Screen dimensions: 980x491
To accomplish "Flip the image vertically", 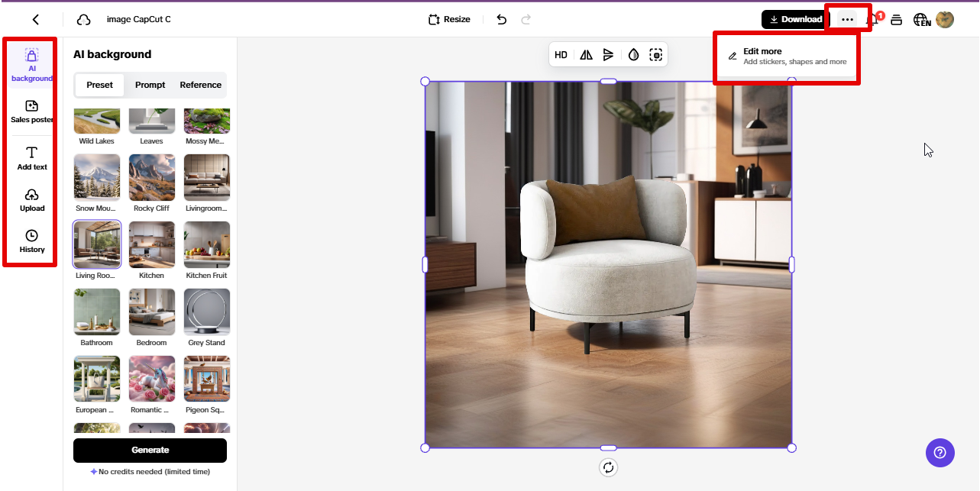I will click(609, 54).
